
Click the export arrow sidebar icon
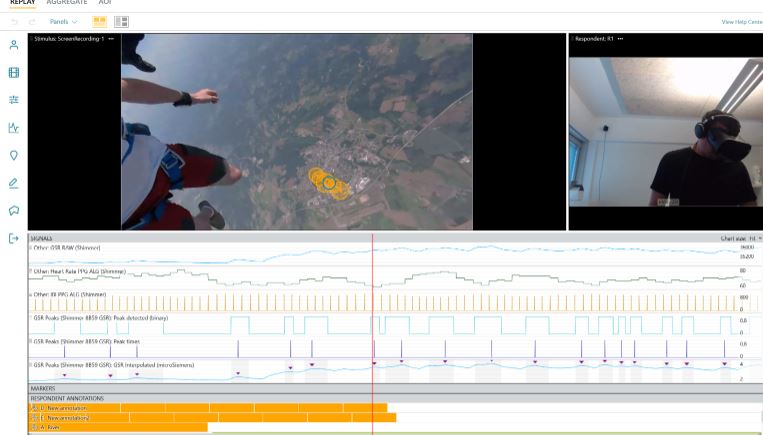coord(14,238)
